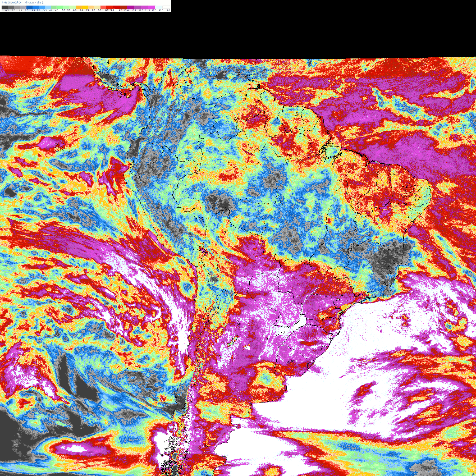Viewport: 476px width, 476px height.
Task: Select the light blue swatch above 4.0
Action: tap(48, 7)
